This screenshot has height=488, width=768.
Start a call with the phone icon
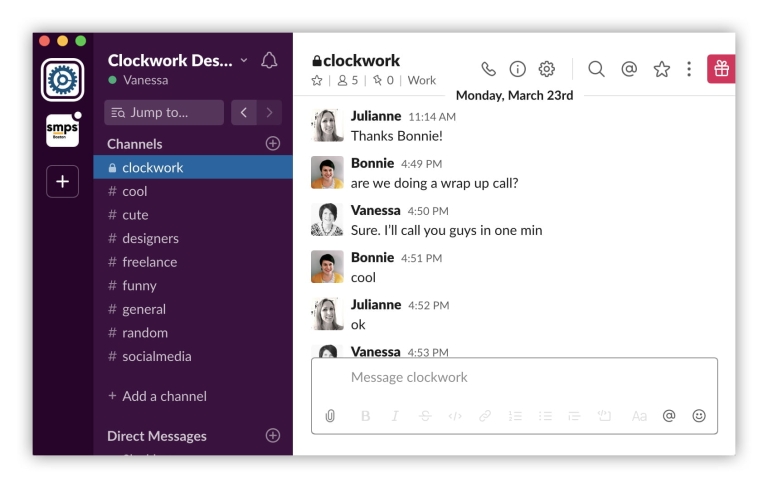[x=488, y=69]
